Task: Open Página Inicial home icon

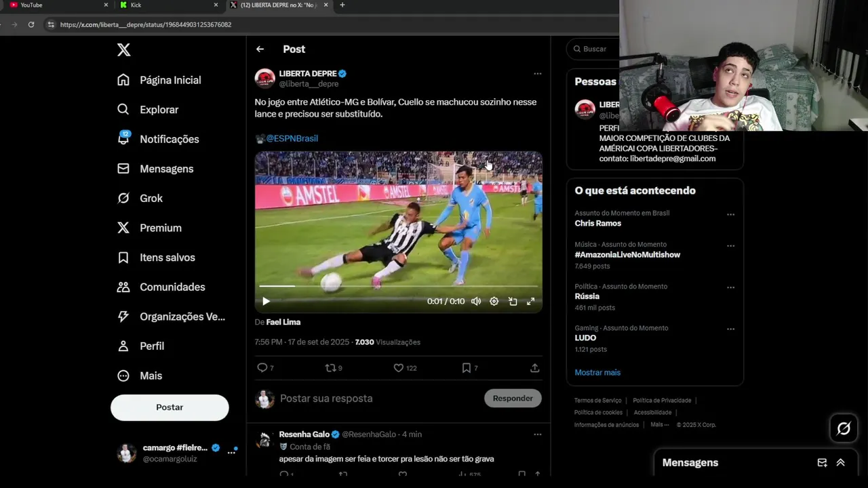Action: coord(123,80)
